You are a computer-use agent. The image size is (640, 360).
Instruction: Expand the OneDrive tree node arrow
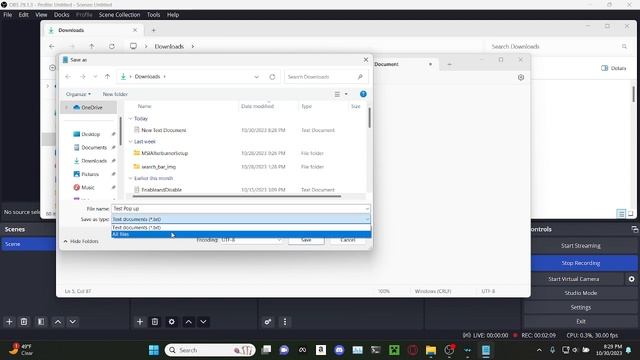(67, 107)
